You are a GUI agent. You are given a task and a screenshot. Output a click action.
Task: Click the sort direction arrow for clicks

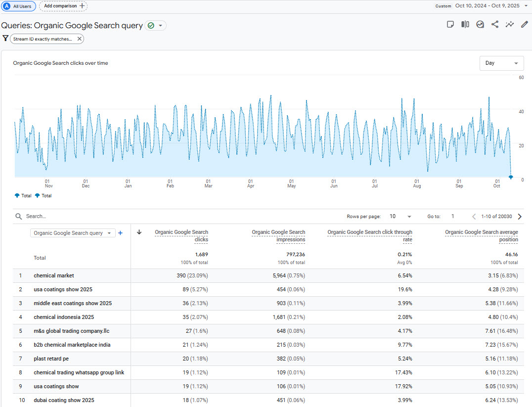point(139,232)
